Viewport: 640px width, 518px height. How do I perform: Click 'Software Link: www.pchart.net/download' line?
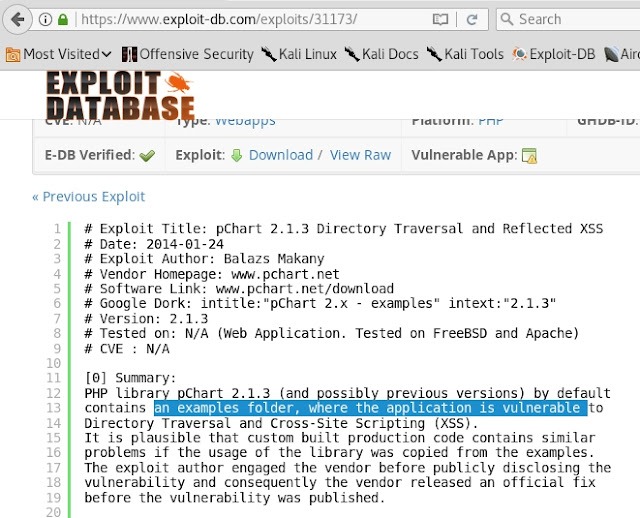click(239, 289)
